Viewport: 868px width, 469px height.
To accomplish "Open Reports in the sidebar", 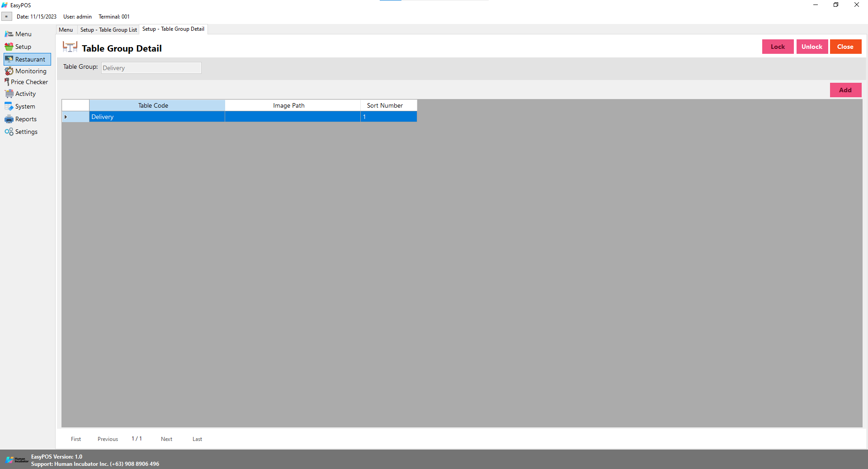I will 26,119.
